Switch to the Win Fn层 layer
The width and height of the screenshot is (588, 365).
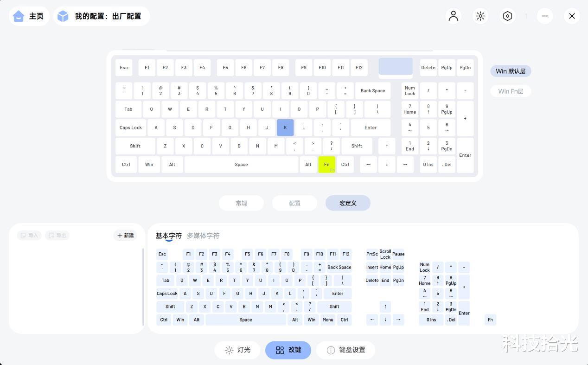511,91
